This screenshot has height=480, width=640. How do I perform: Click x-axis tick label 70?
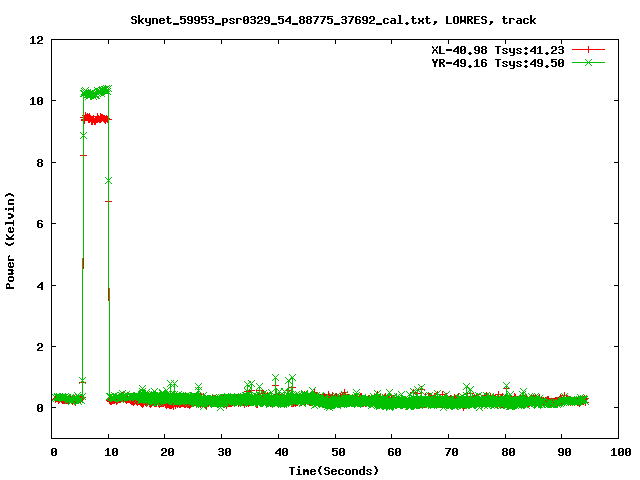pyautogui.click(x=451, y=452)
